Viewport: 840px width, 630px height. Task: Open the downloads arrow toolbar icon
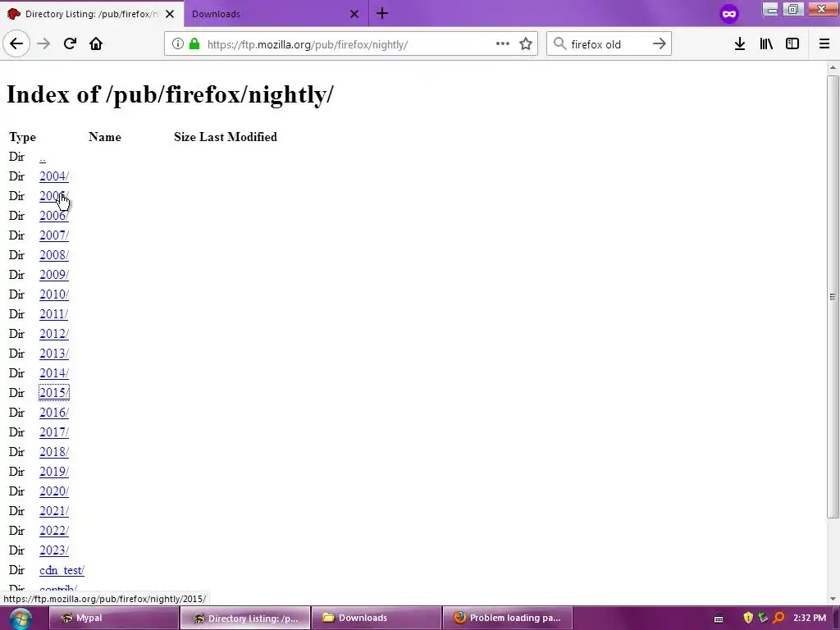740,44
